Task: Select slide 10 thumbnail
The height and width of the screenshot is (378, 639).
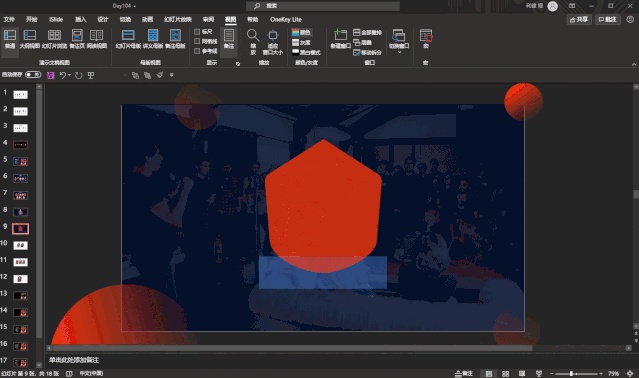Action: (x=20, y=246)
